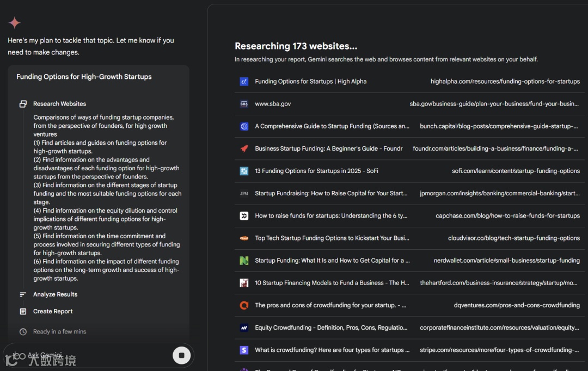Image resolution: width=588 pixels, height=371 pixels.
Task: Click the Research Websites step icon
Action: click(23, 104)
